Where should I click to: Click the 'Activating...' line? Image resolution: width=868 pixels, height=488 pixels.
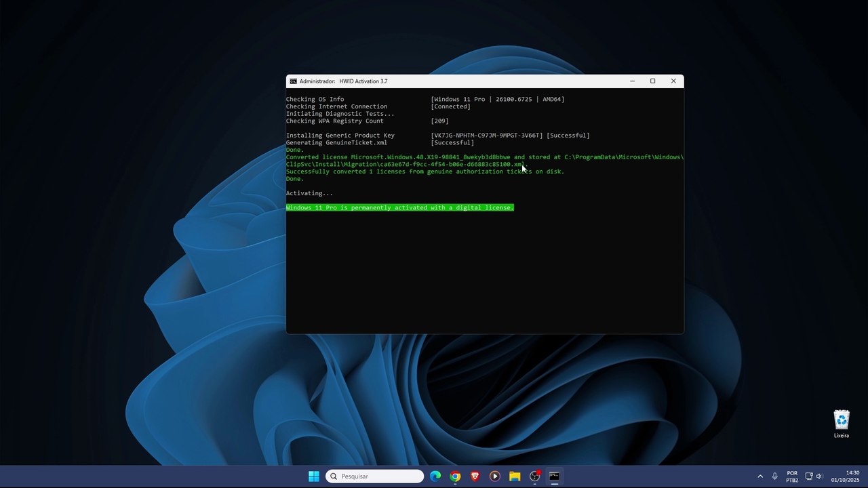tap(309, 193)
